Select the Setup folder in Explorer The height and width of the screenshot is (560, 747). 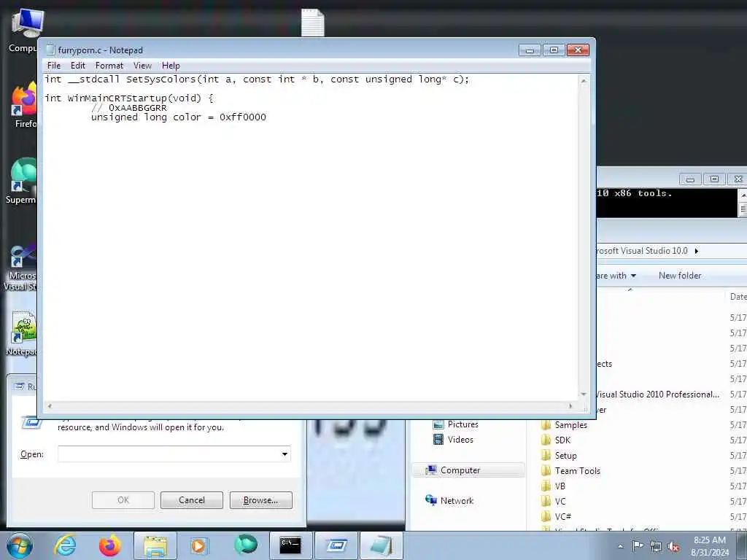[565, 455]
